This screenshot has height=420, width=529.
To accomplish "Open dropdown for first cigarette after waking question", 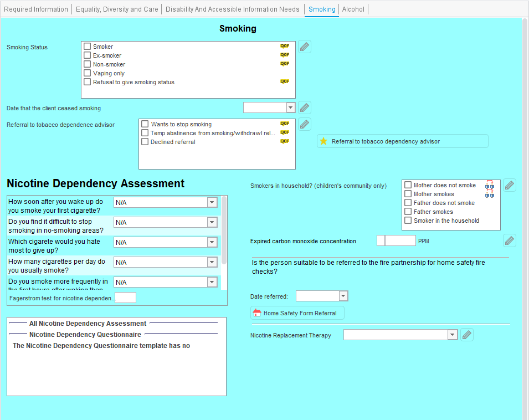I will [x=212, y=202].
